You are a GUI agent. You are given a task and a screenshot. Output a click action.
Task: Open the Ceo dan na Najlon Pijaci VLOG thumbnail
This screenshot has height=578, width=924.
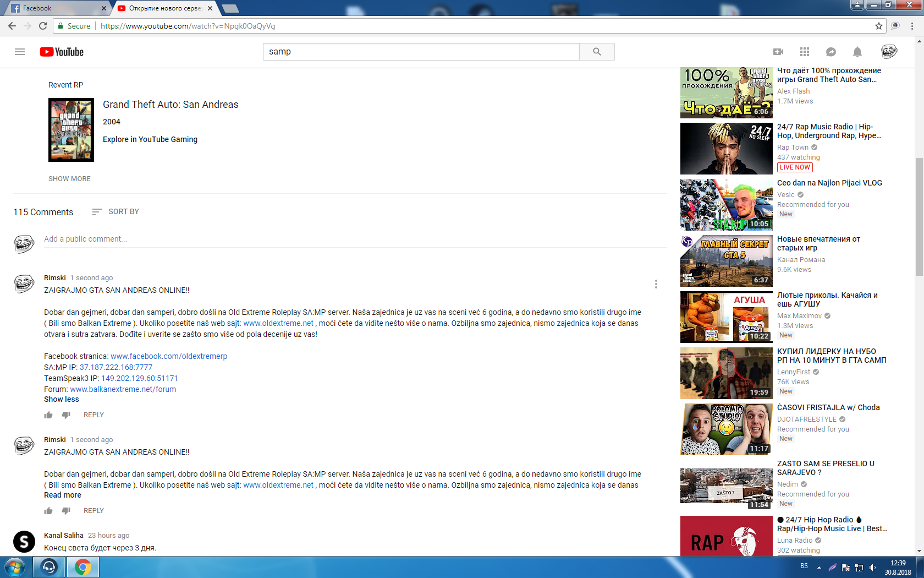pyautogui.click(x=726, y=205)
